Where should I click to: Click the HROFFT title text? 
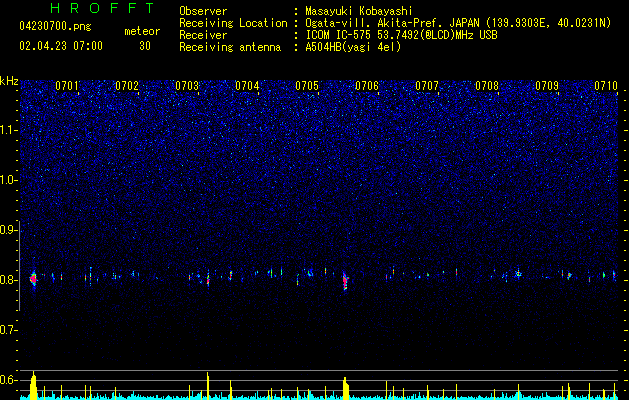coord(102,8)
